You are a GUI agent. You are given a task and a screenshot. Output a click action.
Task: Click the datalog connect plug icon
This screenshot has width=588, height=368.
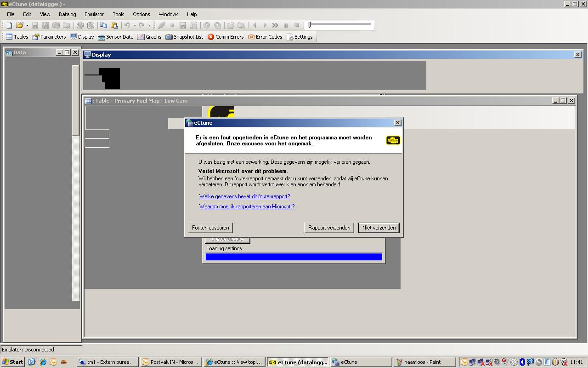[162, 26]
